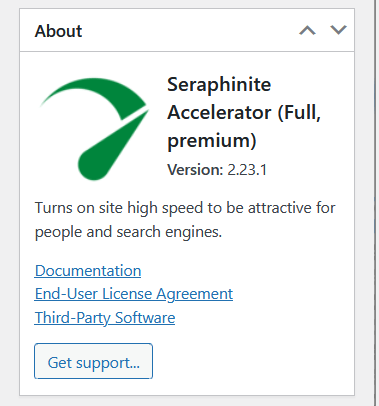The height and width of the screenshot is (406, 379).
Task: Click the 'Turns on site high speed' description
Action: pos(185,220)
